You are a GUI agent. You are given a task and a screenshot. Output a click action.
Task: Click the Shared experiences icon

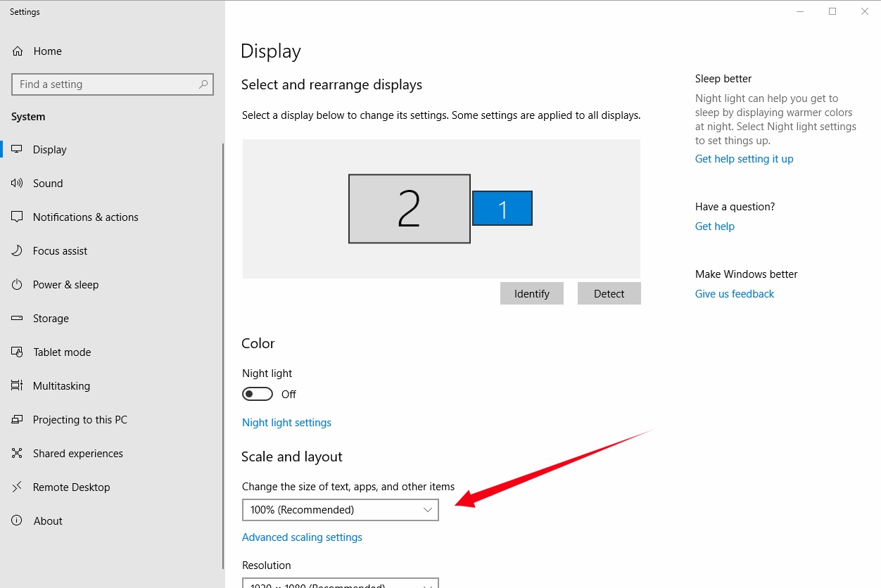tap(18, 454)
